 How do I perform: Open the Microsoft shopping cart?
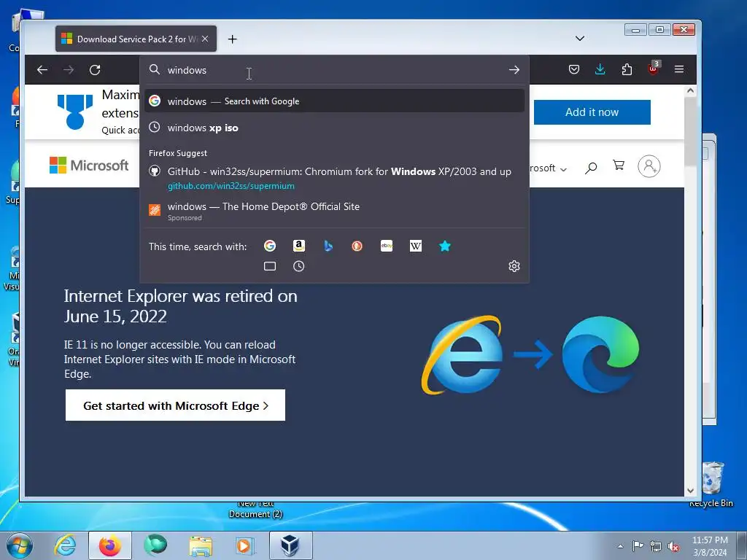pyautogui.click(x=619, y=166)
